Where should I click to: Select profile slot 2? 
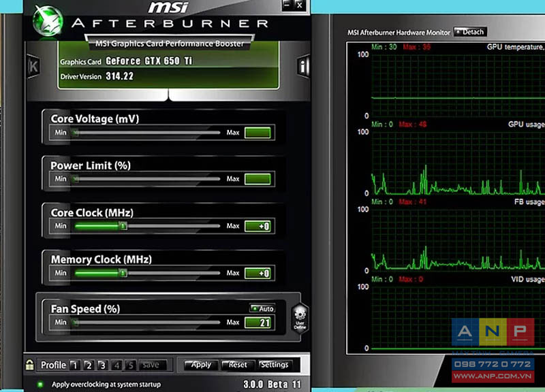89,365
